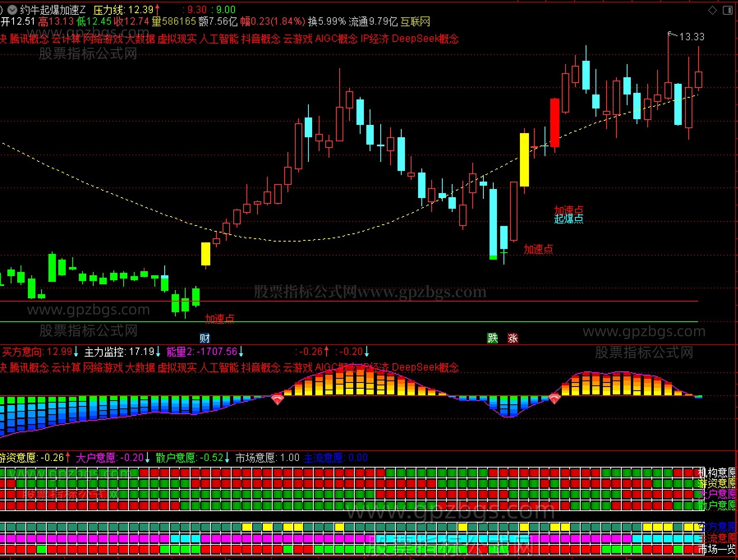Click the cyan 起爆点 signal label
The width and height of the screenshot is (738, 560).
point(569,219)
